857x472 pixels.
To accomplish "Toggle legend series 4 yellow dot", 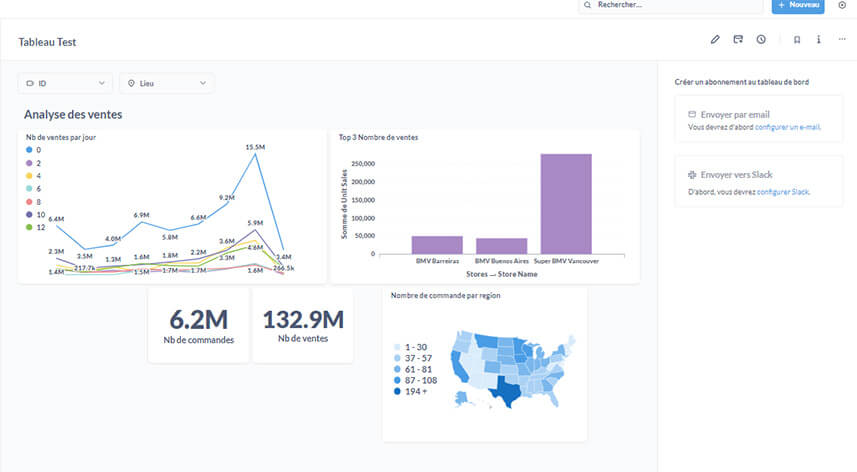I will point(29,176).
